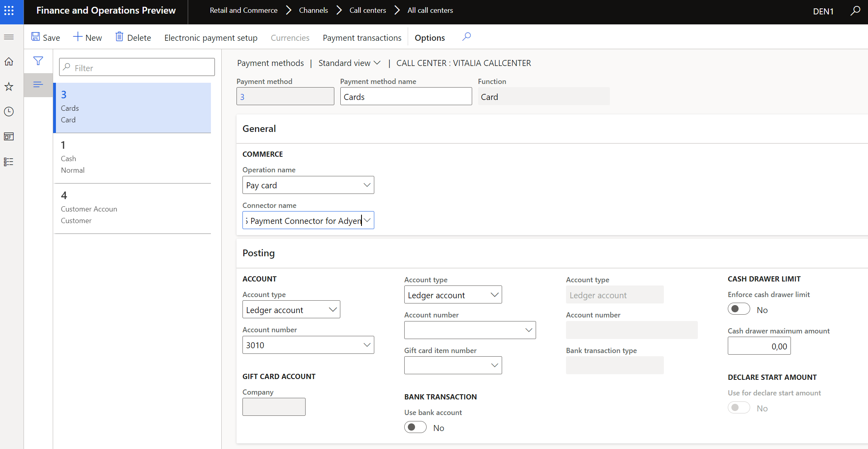Expand Account number 3010 dropdown
This screenshot has height=449, width=868.
pyautogui.click(x=367, y=345)
